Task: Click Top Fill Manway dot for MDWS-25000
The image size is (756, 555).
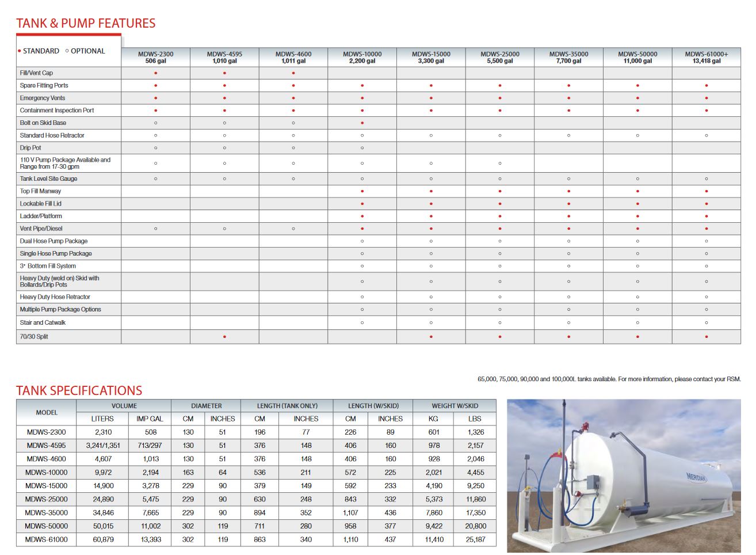Action: (499, 191)
